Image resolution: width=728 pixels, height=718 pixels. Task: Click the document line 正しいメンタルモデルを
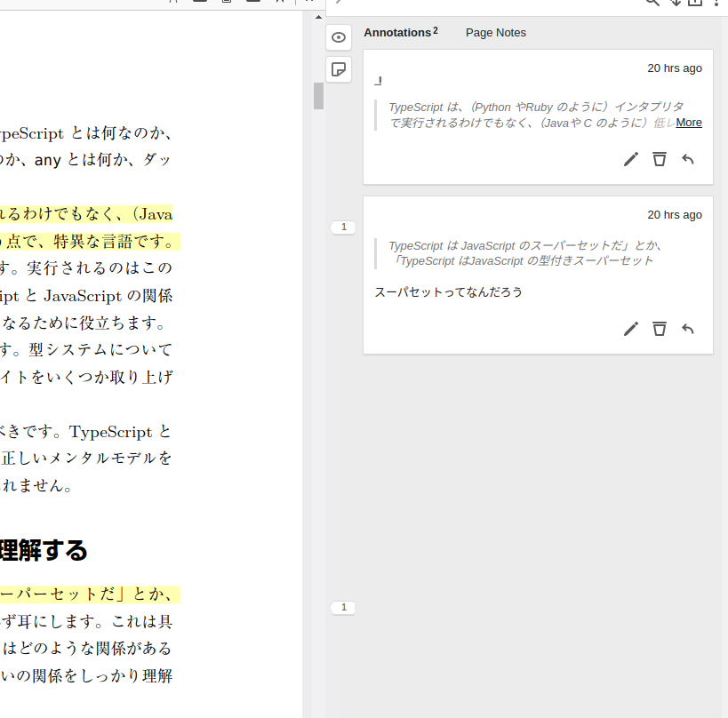pos(86,459)
